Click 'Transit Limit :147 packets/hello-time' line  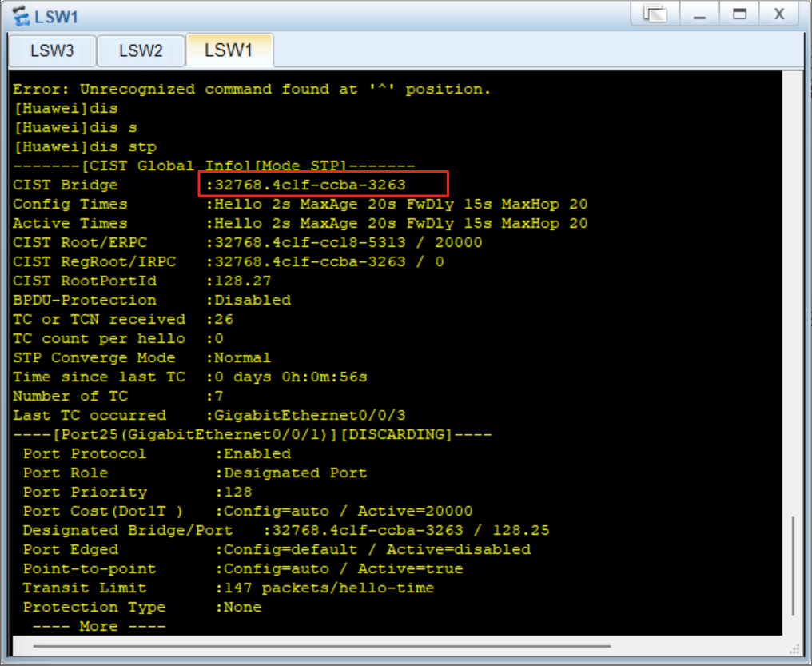click(229, 588)
